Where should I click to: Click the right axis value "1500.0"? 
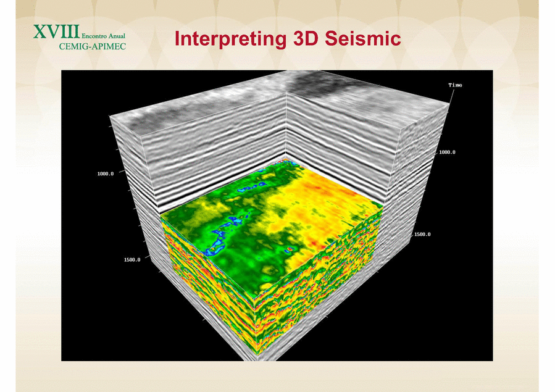pyautogui.click(x=423, y=234)
